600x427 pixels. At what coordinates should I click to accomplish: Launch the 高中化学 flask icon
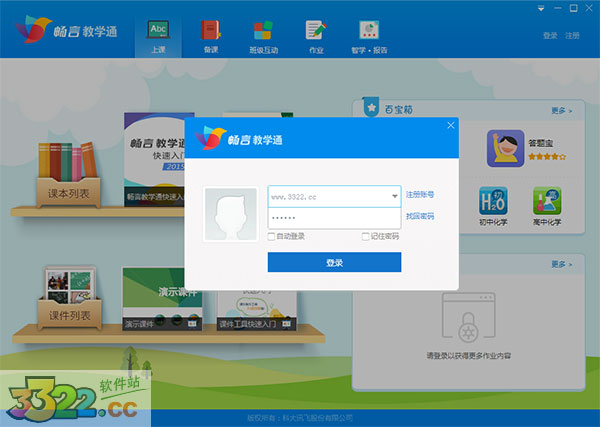tap(547, 201)
